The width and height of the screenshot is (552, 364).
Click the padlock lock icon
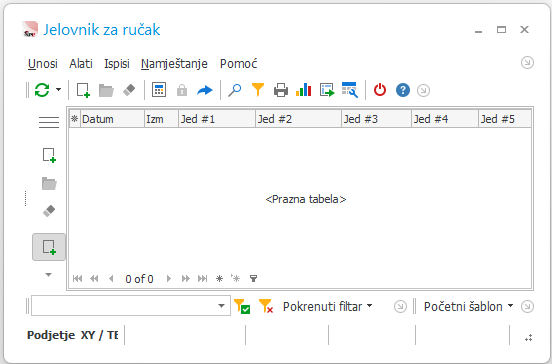point(182,90)
